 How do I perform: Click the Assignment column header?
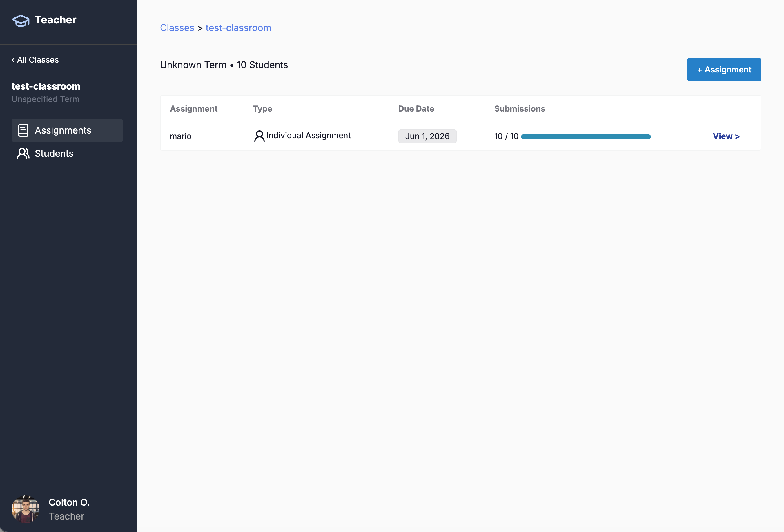click(194, 109)
